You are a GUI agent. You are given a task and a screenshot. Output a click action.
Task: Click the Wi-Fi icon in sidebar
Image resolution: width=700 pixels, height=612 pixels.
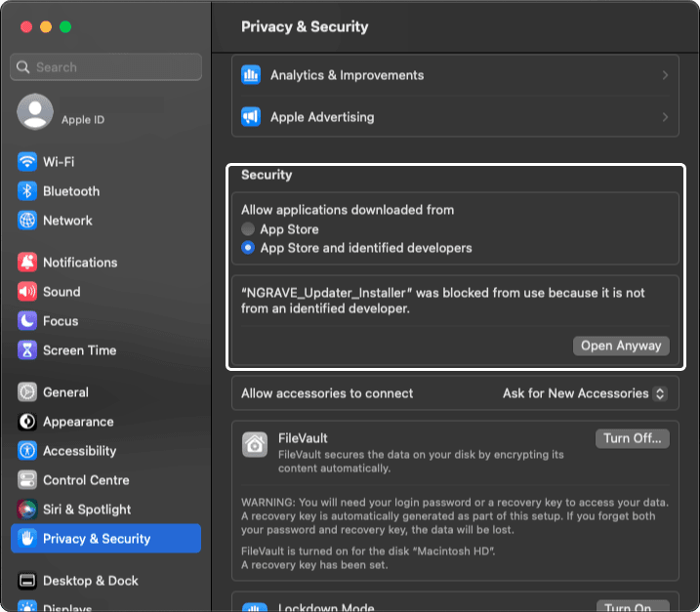click(27, 162)
